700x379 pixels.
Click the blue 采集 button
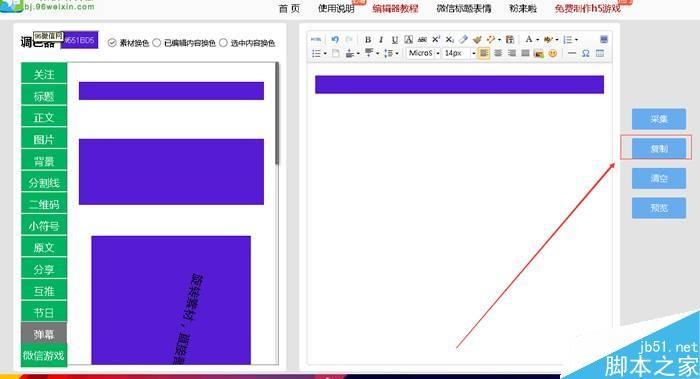point(659,119)
